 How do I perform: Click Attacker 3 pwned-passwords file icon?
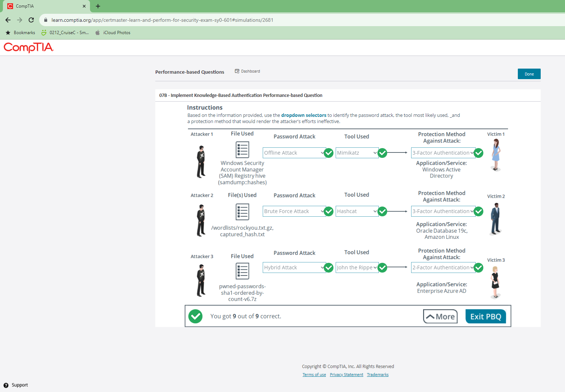coord(242,271)
